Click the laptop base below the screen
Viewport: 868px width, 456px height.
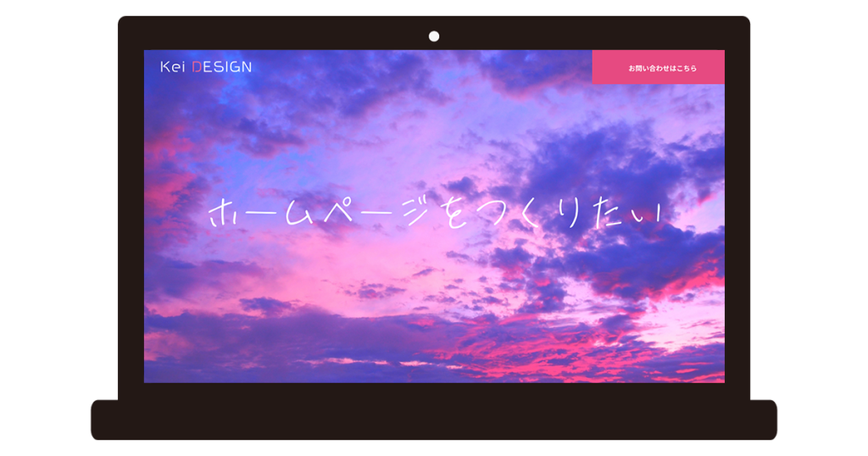(434, 420)
